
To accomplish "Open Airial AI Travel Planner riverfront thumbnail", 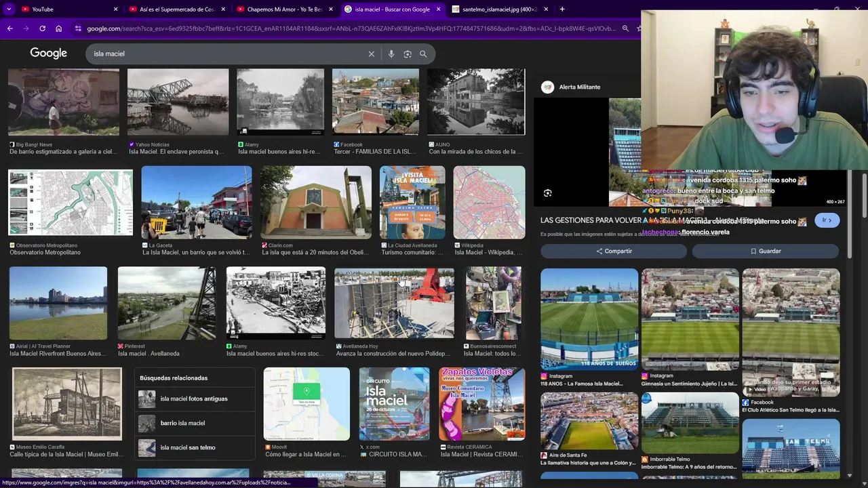I will (58, 303).
